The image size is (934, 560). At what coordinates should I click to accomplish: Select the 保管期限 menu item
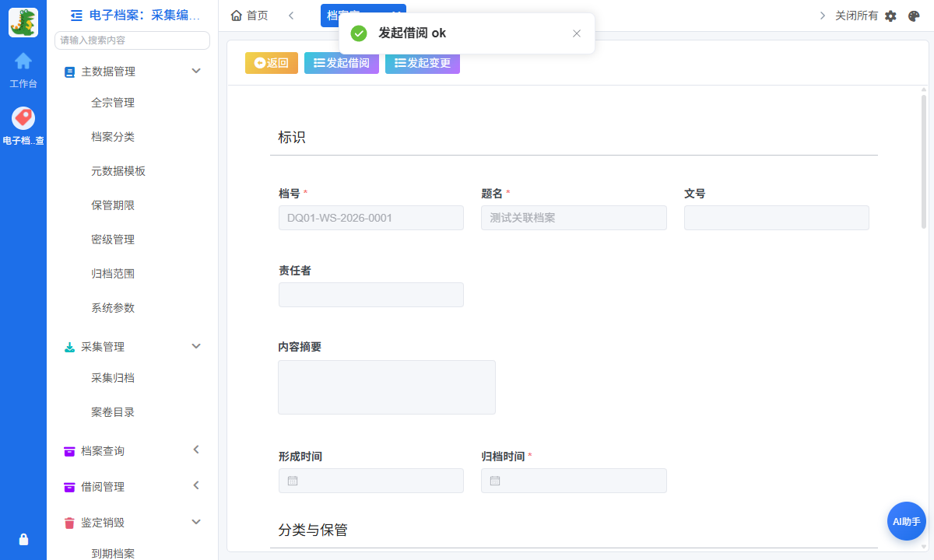[x=113, y=205]
